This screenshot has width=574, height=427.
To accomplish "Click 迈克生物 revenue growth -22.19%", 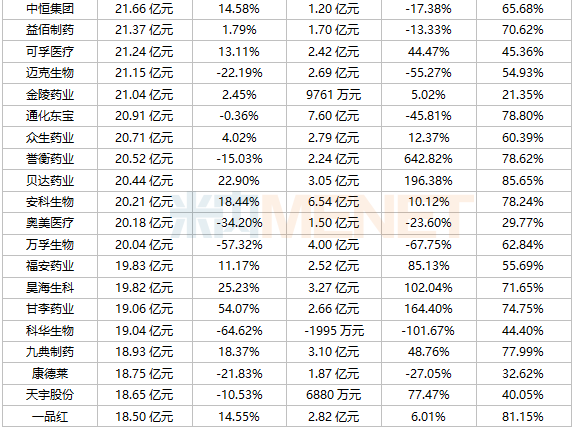I will point(239,73).
